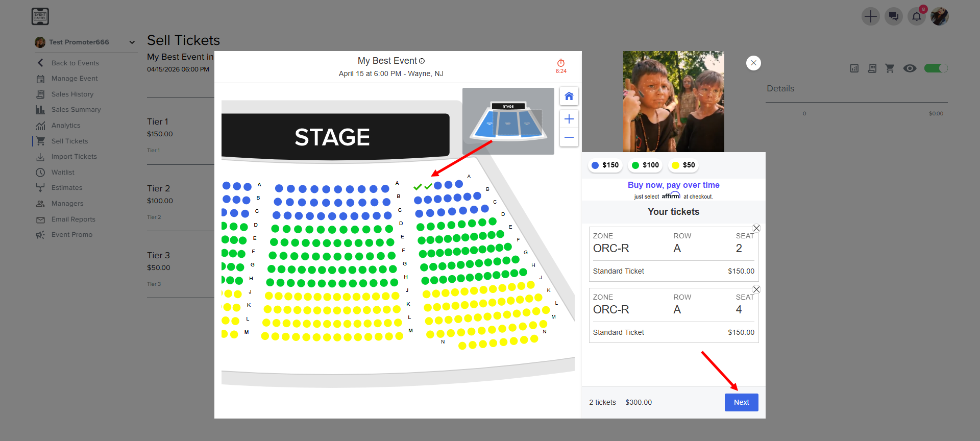Click the home reset icon on seat map
Screen dimensions: 980x441
[x=569, y=96]
